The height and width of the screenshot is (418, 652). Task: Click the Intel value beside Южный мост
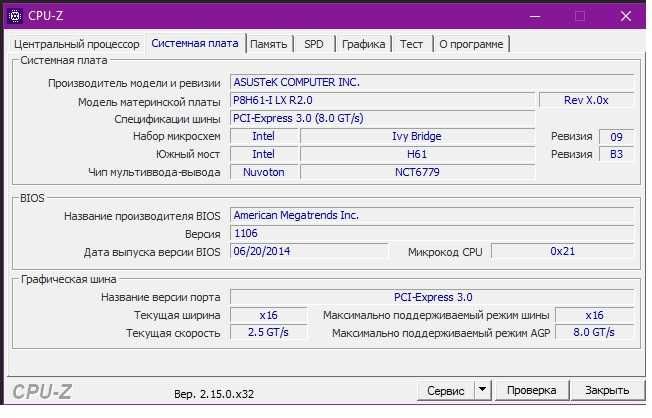pos(264,154)
